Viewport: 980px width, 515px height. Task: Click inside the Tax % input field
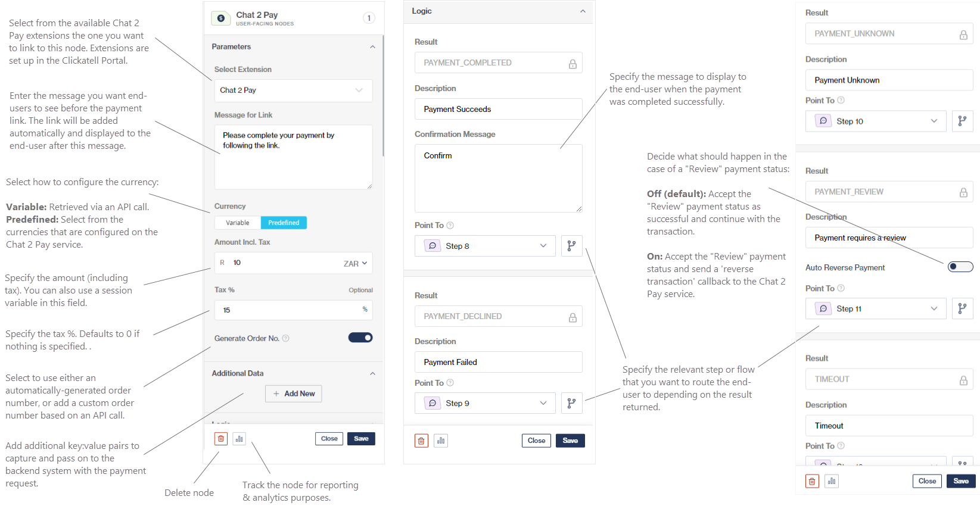tap(293, 310)
